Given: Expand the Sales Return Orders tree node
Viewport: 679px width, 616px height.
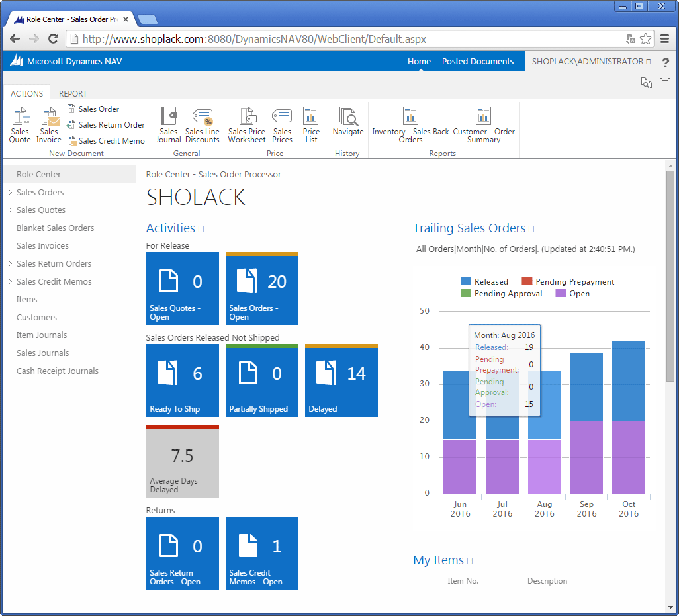Looking at the screenshot, I should [10, 263].
